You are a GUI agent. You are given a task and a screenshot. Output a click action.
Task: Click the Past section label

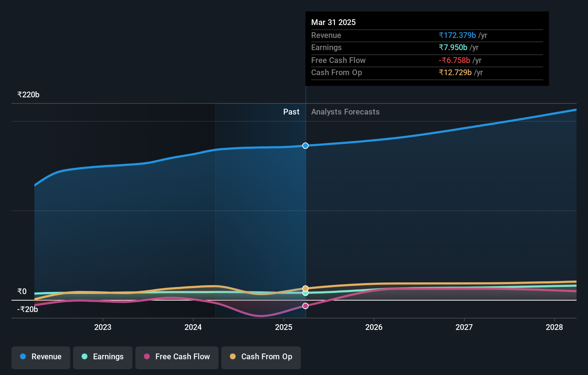[x=291, y=112]
